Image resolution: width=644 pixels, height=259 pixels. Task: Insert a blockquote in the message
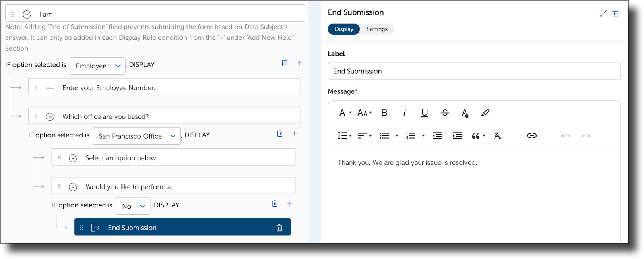pos(476,135)
